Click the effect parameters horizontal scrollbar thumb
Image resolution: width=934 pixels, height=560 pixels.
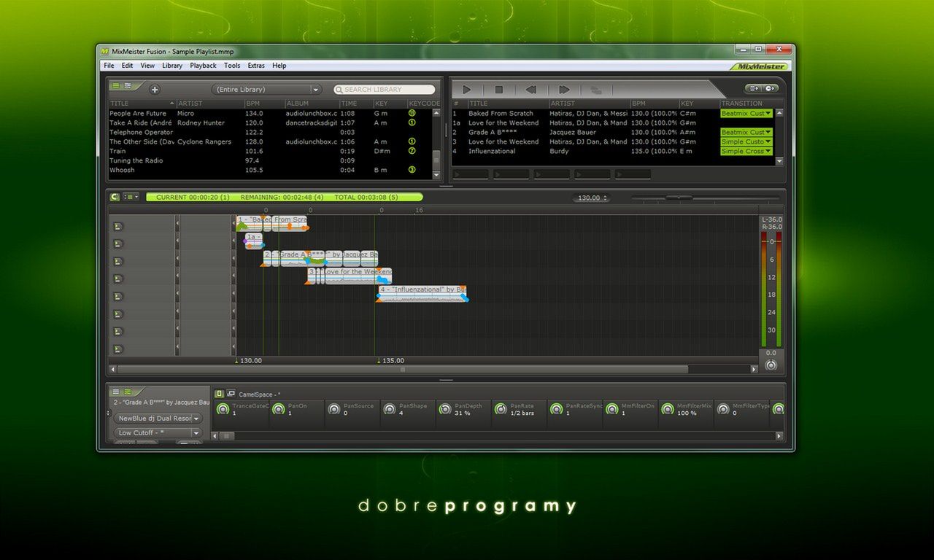tap(227, 436)
